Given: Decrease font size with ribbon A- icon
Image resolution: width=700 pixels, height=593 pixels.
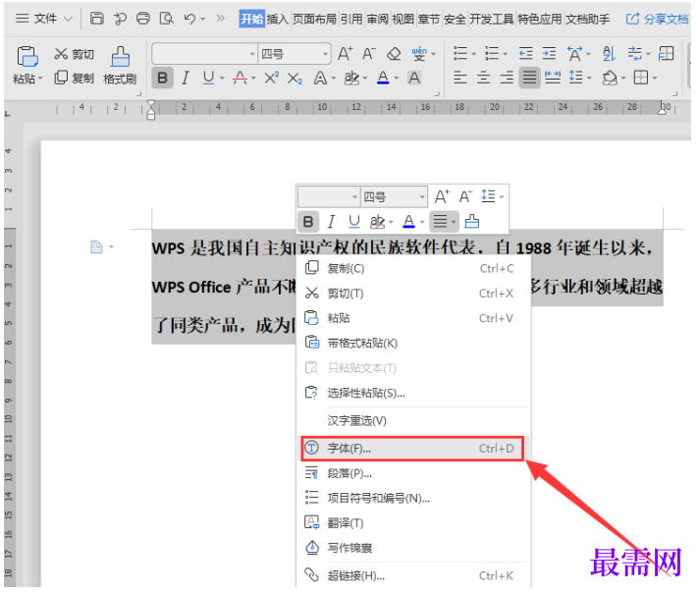Looking at the screenshot, I should coord(369,54).
